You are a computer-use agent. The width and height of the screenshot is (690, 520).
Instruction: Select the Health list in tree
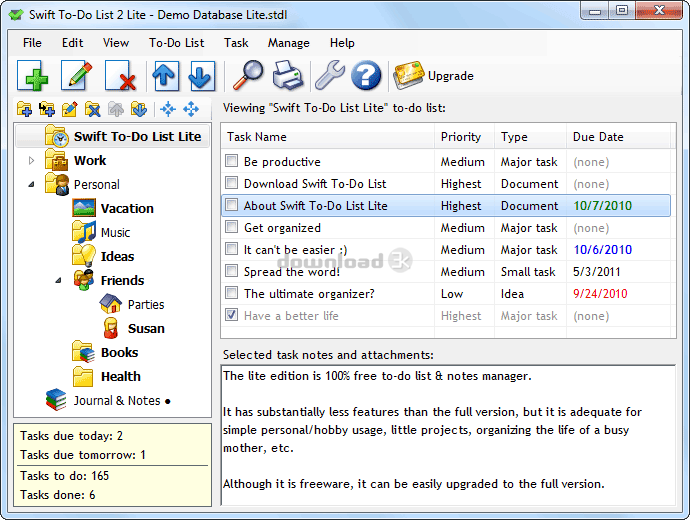pyautogui.click(x=121, y=376)
